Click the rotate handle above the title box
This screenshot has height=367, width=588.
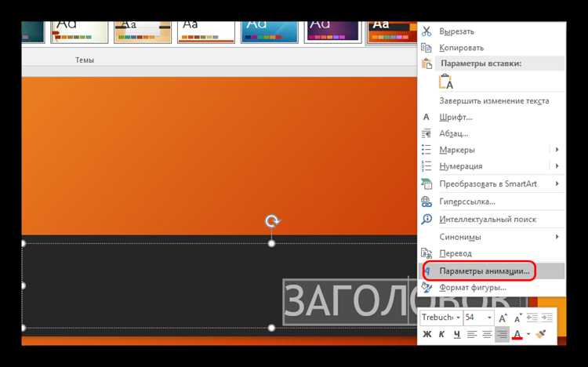[x=272, y=221]
